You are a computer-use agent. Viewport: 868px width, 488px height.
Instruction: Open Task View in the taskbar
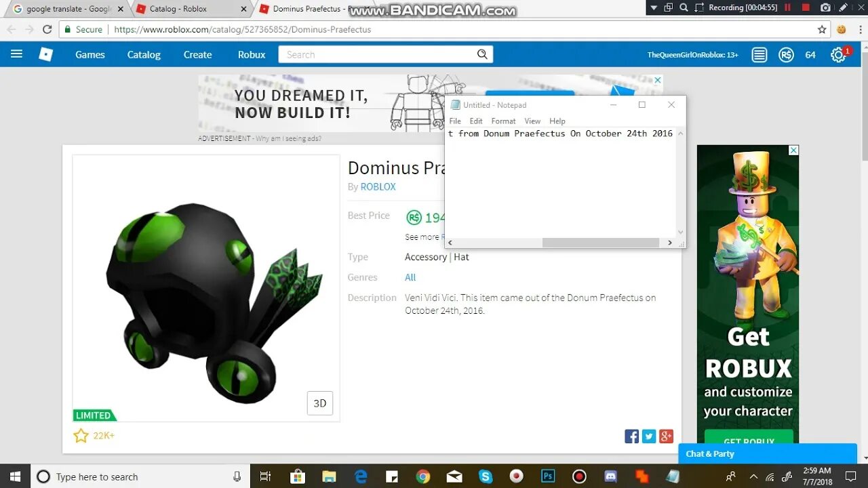tap(265, 476)
